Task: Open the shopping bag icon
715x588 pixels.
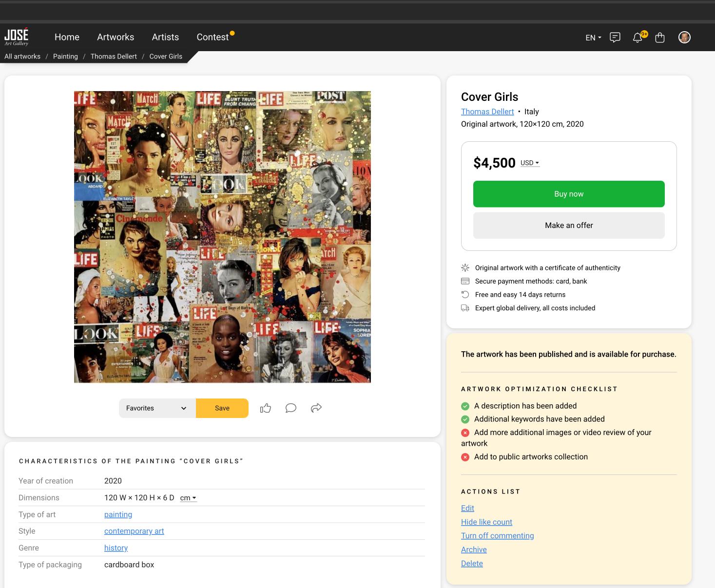Action: point(660,38)
